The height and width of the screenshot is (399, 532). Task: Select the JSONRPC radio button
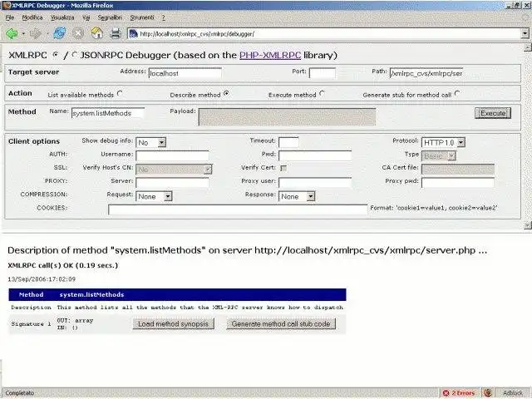point(75,55)
